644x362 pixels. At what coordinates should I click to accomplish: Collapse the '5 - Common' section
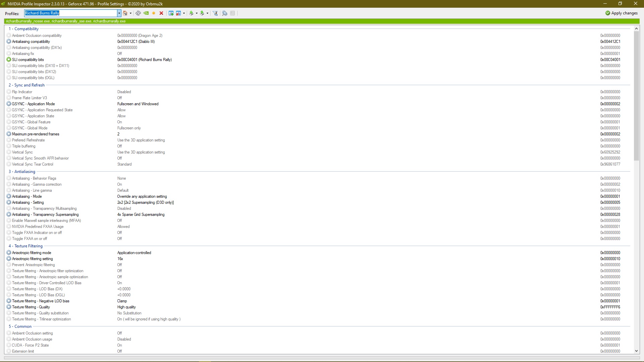[x=20, y=326]
